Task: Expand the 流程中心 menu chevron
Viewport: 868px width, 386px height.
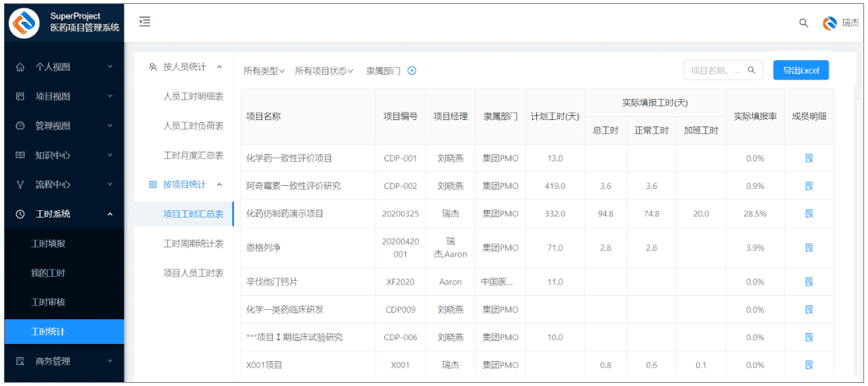Action: [109, 184]
